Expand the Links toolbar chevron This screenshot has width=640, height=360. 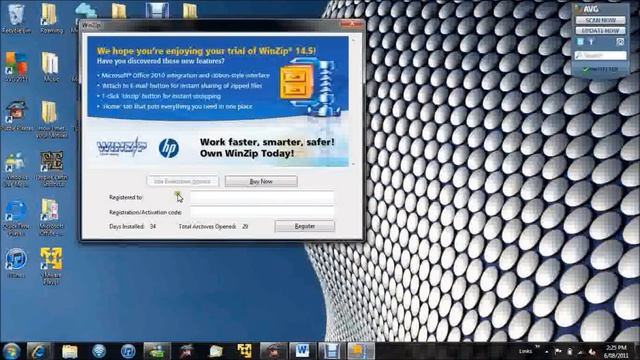click(x=537, y=347)
